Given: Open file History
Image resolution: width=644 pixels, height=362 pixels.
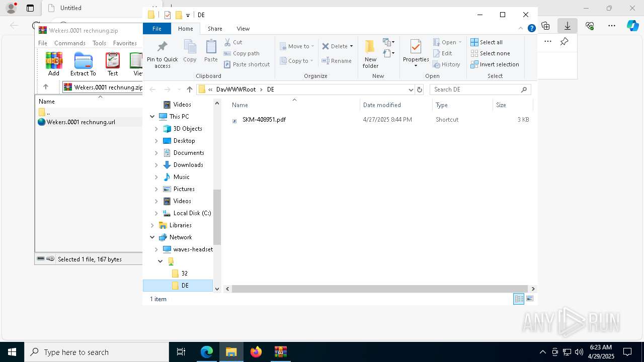Looking at the screenshot, I should tap(446, 64).
